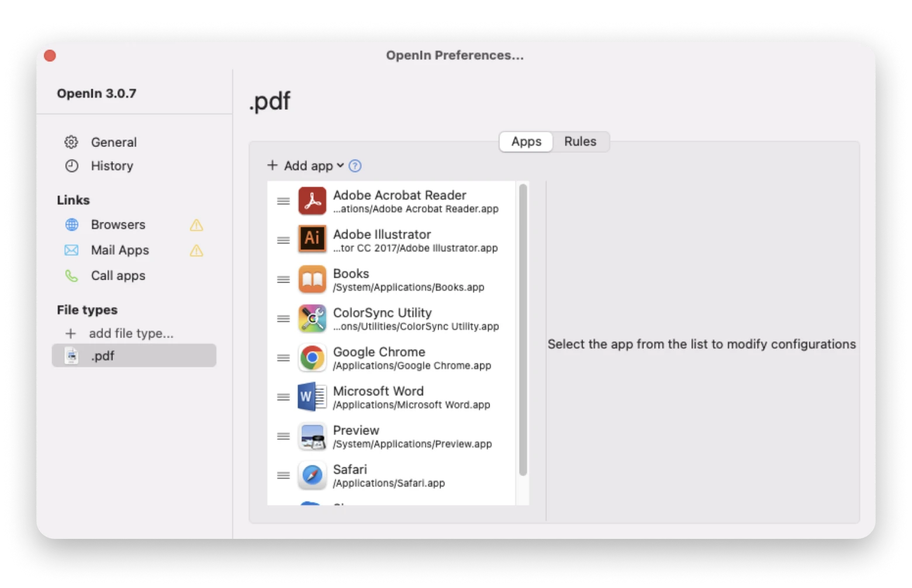Click the ColorSync Utility icon
Image resolution: width=912 pixels, height=588 pixels.
312,319
